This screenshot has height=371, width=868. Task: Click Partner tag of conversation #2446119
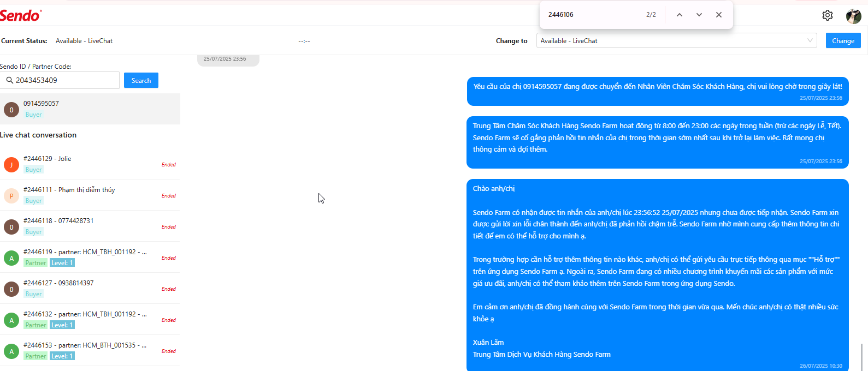36,263
